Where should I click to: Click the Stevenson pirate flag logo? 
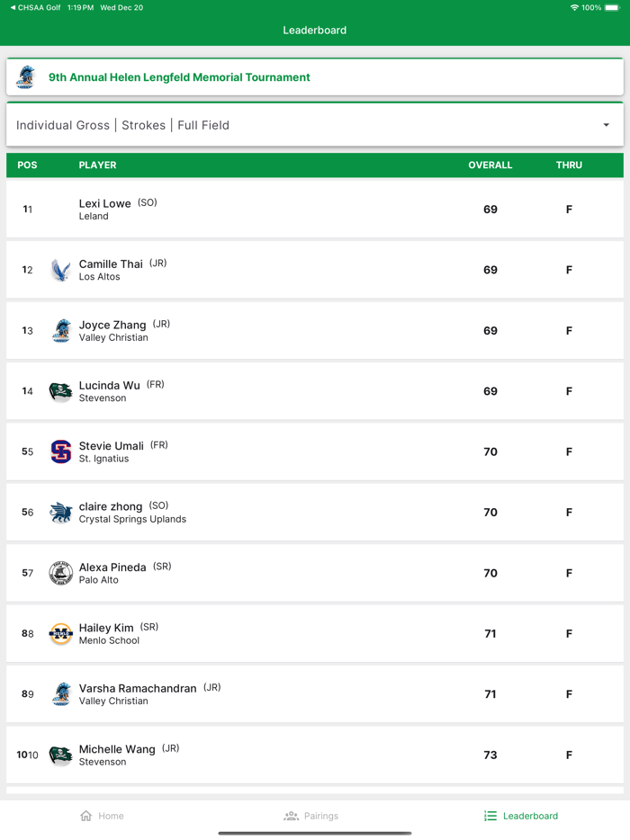[60, 391]
